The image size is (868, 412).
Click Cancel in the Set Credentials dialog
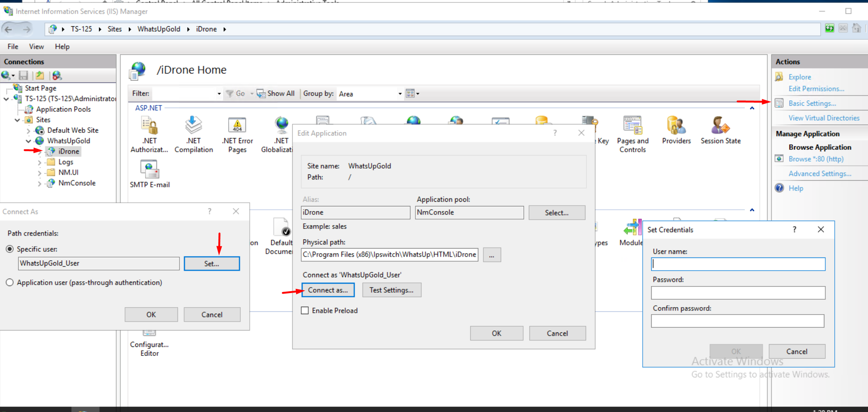797,351
